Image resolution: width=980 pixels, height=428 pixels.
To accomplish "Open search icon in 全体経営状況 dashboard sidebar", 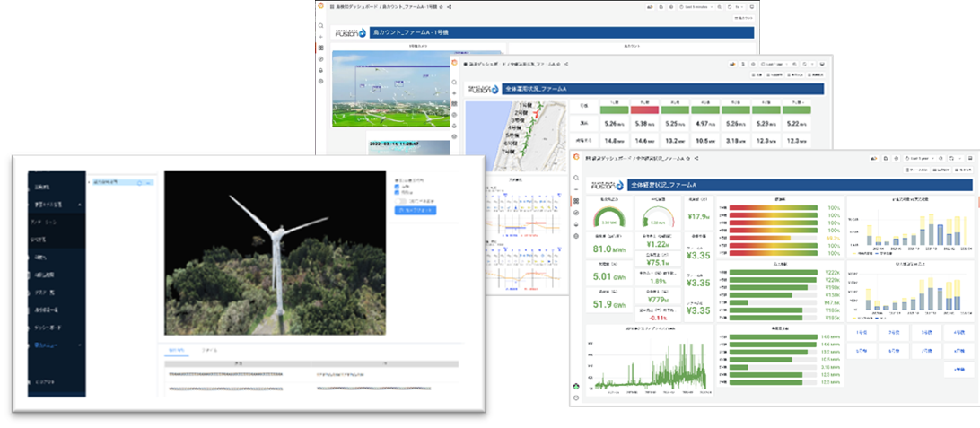I will pos(575,178).
